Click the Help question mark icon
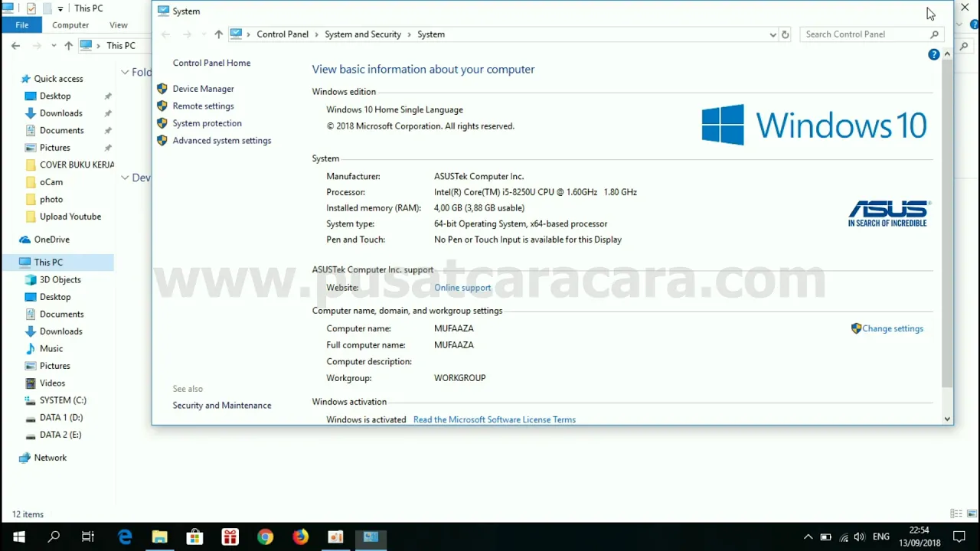 point(933,54)
